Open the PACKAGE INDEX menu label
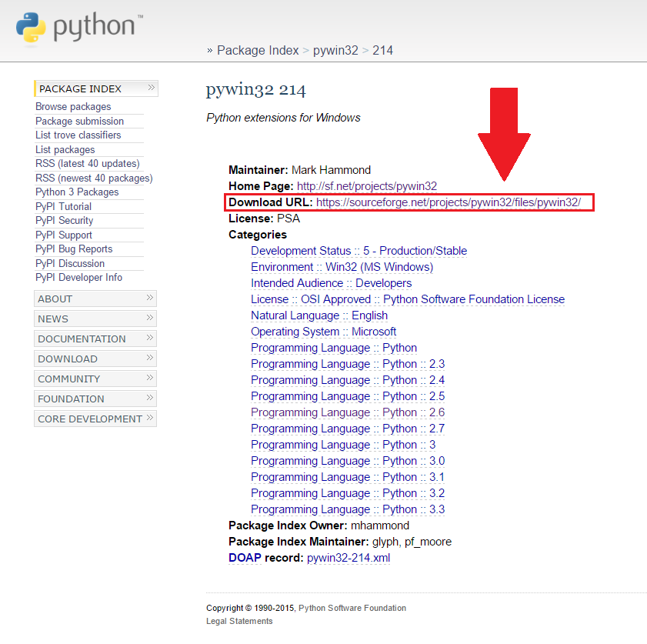Image resolution: width=647 pixels, height=644 pixels. (x=80, y=88)
